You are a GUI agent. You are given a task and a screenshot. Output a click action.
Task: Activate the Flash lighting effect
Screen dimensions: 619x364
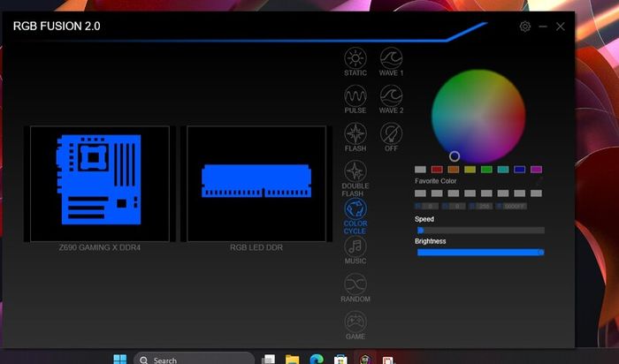[x=355, y=137]
